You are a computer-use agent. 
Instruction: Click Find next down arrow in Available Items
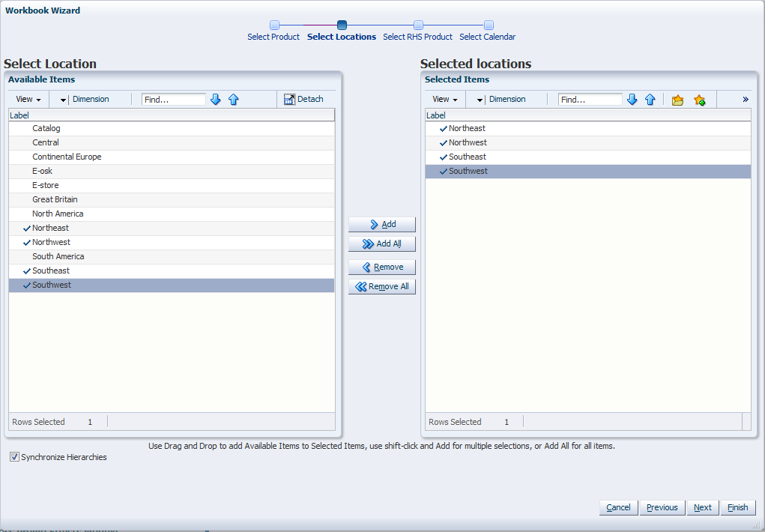point(216,100)
